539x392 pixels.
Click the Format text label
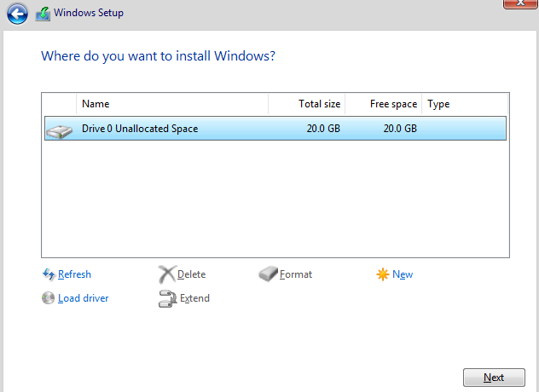point(296,274)
